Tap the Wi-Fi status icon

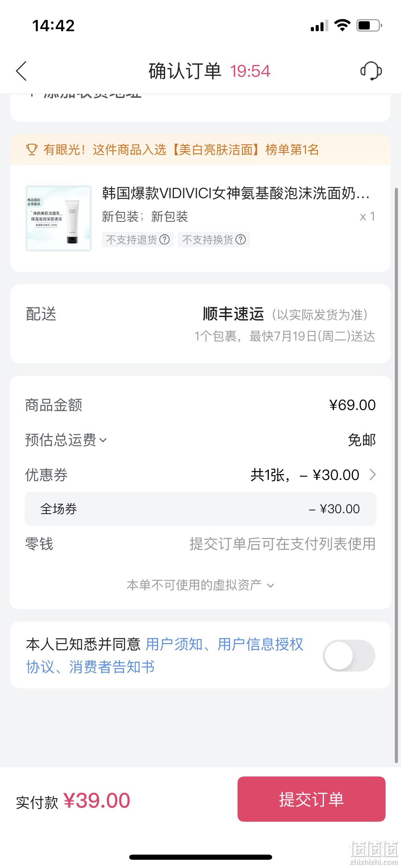[342, 25]
